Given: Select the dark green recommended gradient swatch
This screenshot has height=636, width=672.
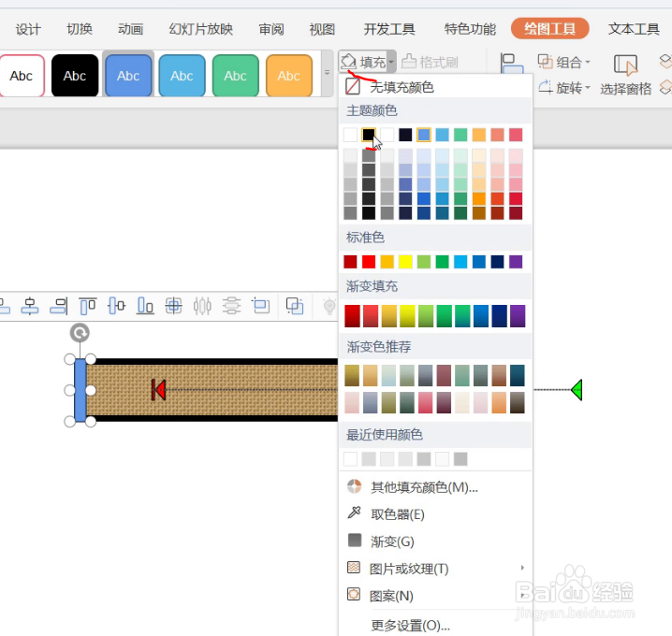Looking at the screenshot, I should (x=407, y=403).
